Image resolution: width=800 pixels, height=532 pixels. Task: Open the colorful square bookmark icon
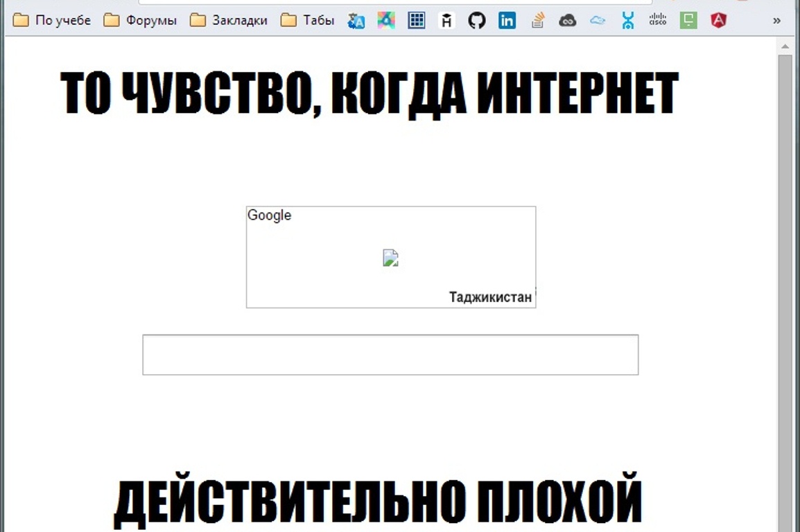tap(386, 21)
